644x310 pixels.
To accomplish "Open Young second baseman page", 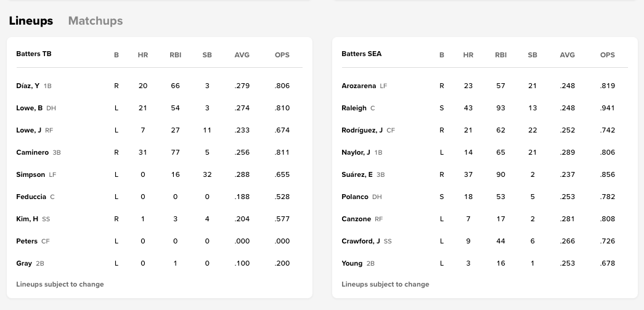I will pyautogui.click(x=352, y=263).
